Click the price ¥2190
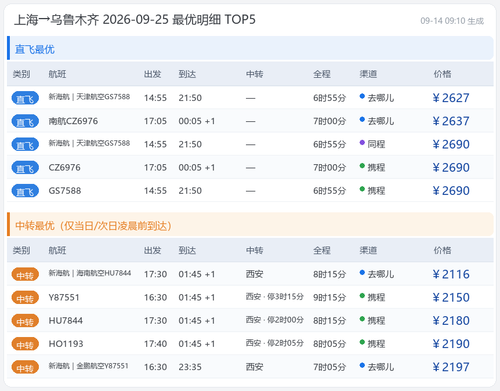Viewport: 500px width, 391px height. point(451,344)
